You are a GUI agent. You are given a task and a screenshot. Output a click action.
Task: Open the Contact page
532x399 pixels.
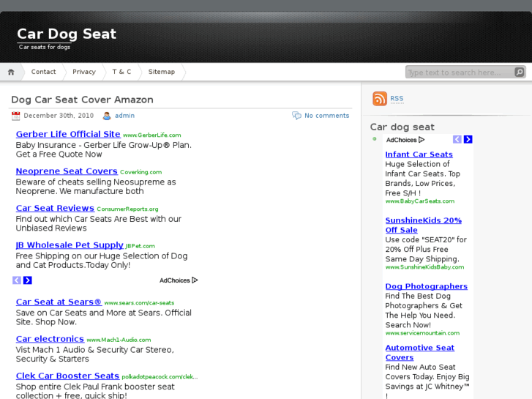pos(43,72)
